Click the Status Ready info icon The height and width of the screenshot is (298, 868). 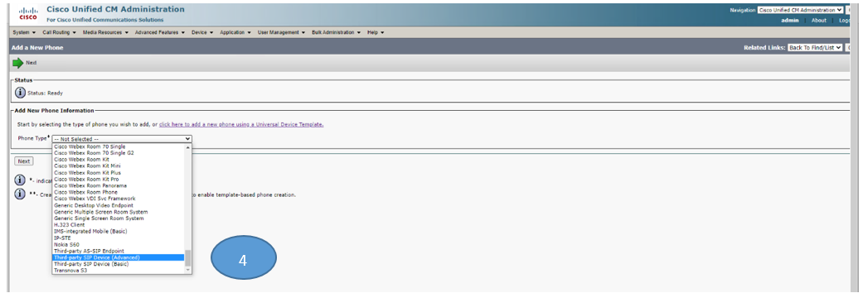(x=20, y=93)
